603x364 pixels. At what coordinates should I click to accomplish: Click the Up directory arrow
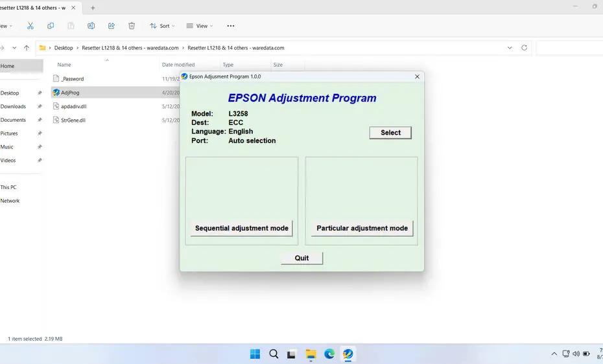(27, 48)
